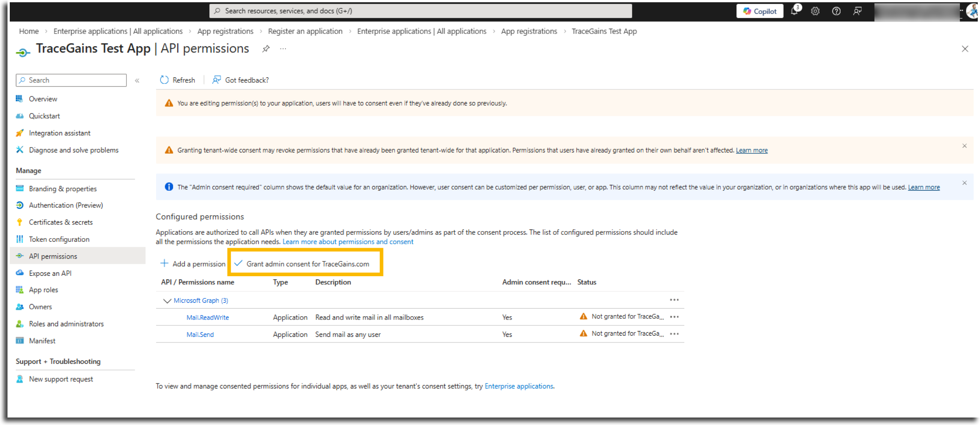
Task: Sort by API / Permissions name column
Action: click(197, 283)
